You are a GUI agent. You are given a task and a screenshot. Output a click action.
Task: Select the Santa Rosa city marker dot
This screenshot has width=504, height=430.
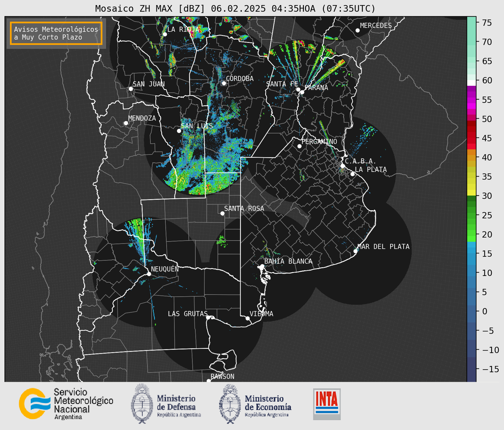click(222, 213)
